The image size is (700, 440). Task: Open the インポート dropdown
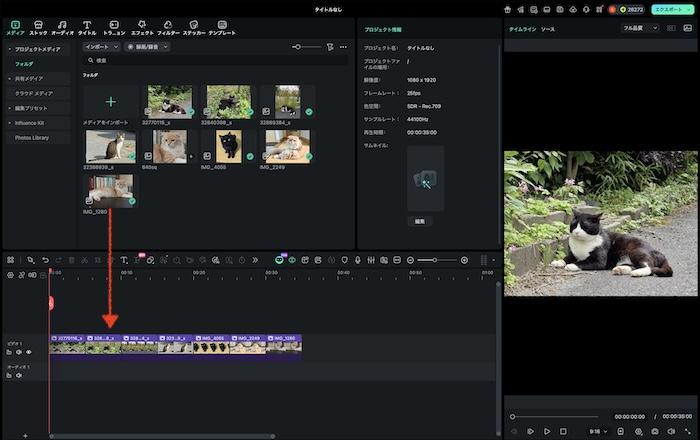pyautogui.click(x=101, y=47)
